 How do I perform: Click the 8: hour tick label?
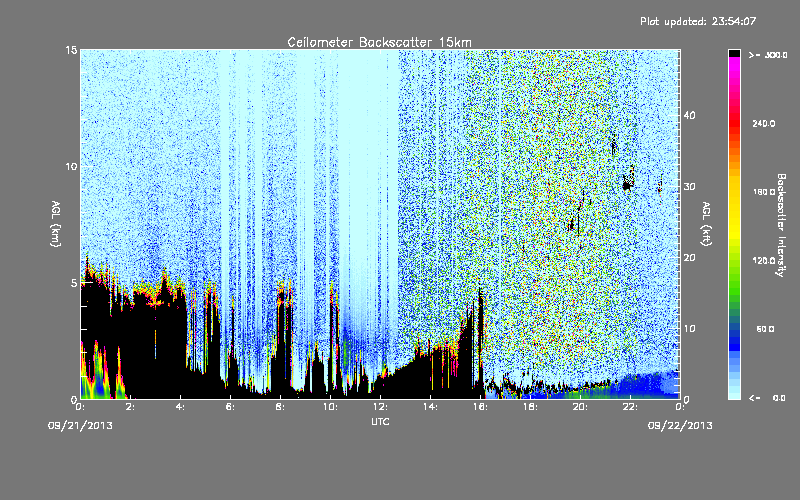coord(281,407)
